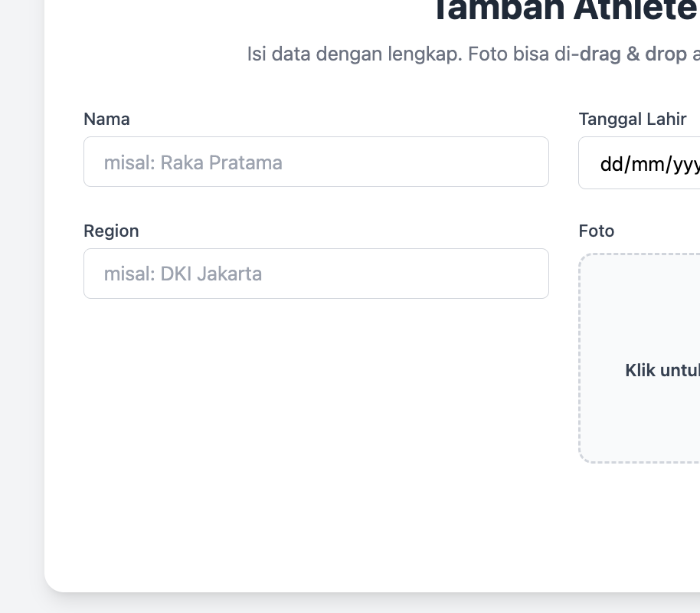Click the 'Klik untuk' upload text
Image resolution: width=700 pixels, height=613 pixels.
point(662,370)
